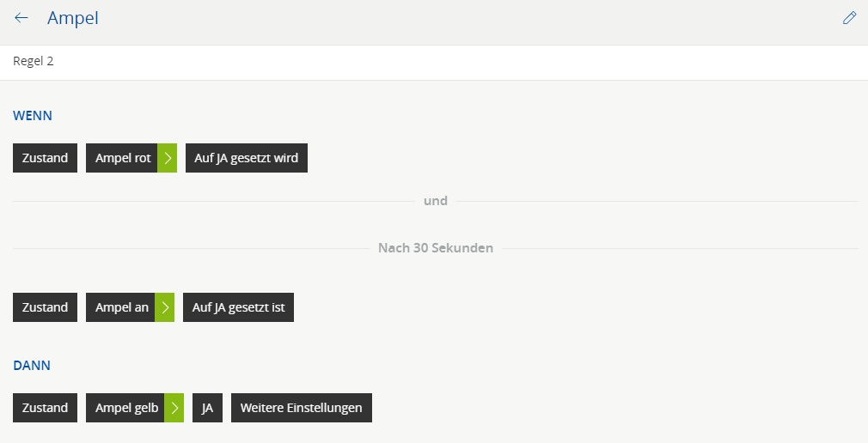Click the Ampel page title
The height and width of the screenshot is (443, 868).
73,18
